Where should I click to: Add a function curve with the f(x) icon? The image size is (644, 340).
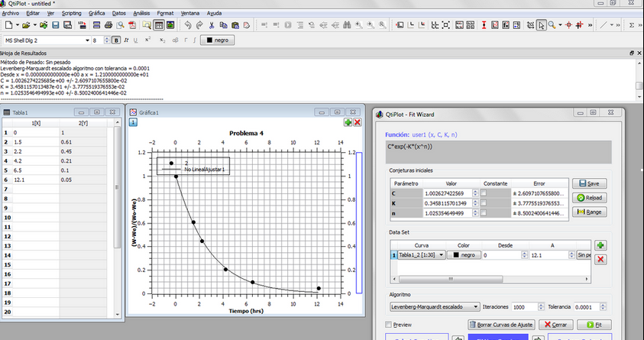click(506, 25)
